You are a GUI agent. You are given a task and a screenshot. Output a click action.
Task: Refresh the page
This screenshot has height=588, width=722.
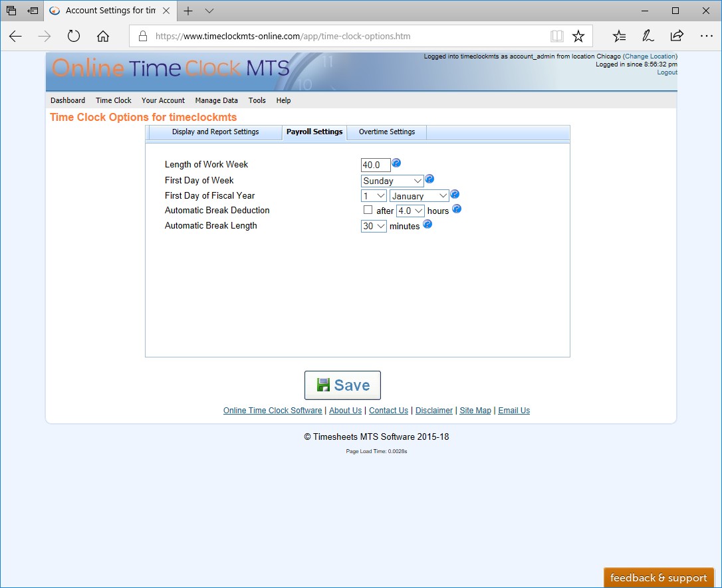click(74, 37)
